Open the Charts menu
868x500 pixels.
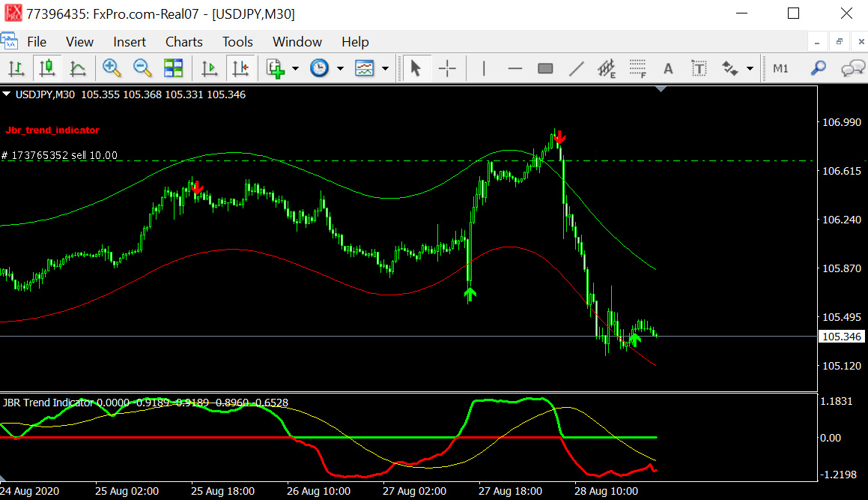tap(183, 42)
